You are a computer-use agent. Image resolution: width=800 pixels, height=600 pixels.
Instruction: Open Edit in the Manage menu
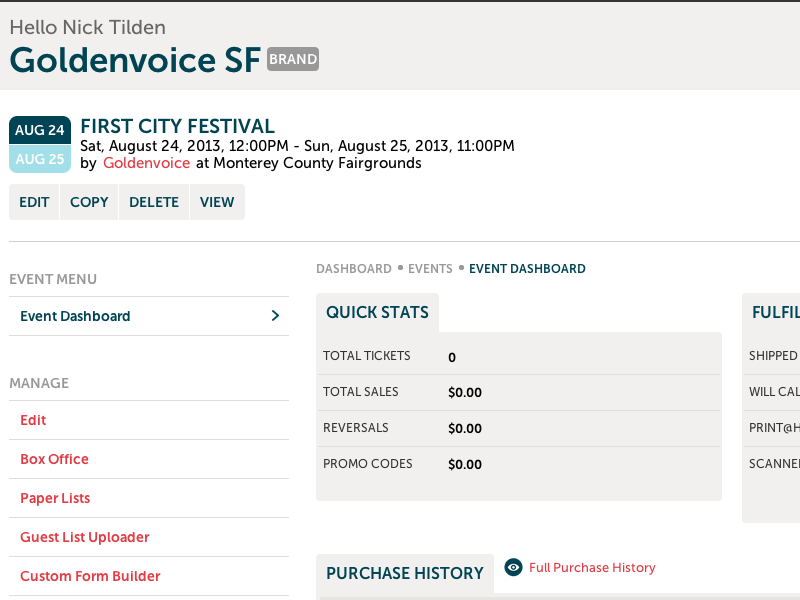[x=149, y=420]
